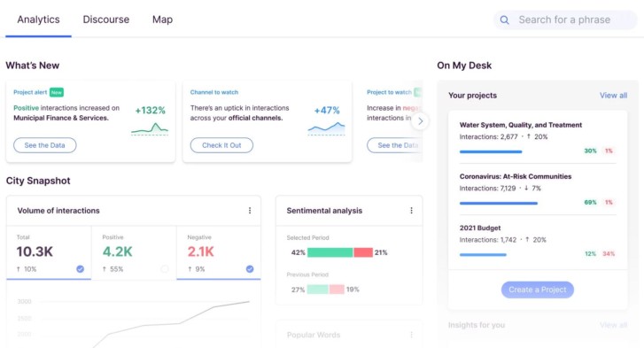Click the +132% percentage figure
The image size is (644, 348).
click(151, 111)
